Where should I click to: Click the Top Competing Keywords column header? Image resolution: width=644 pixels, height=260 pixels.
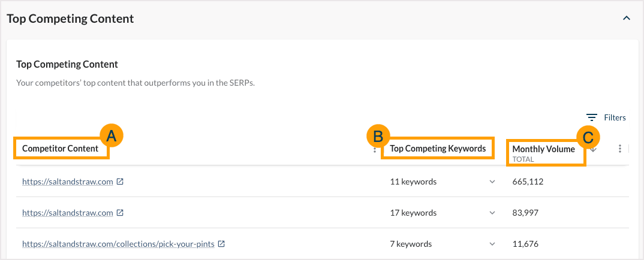click(x=438, y=149)
